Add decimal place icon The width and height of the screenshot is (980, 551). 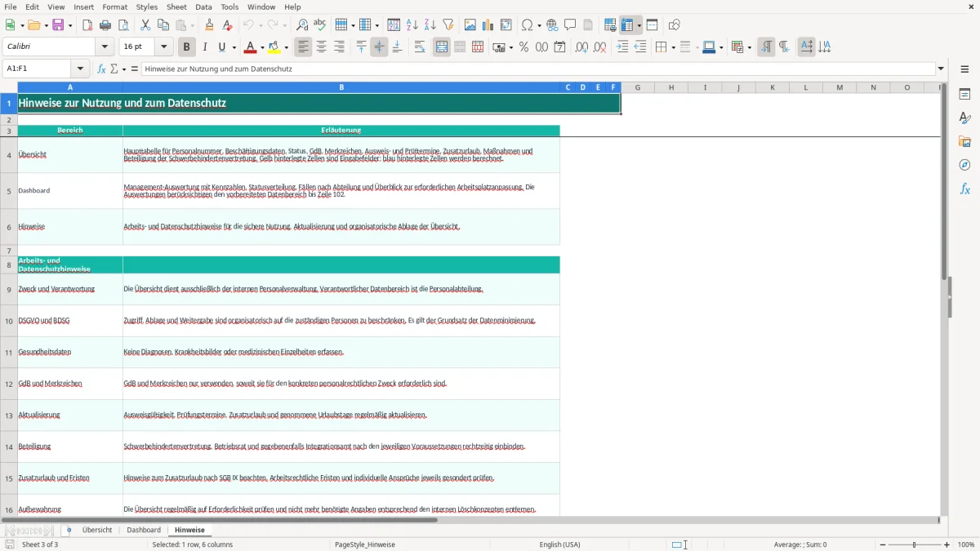tap(581, 47)
